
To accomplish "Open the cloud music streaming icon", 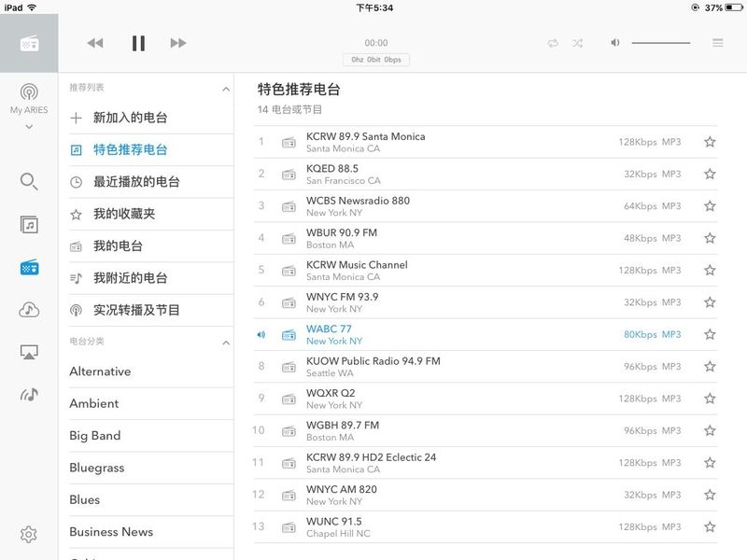I will tap(29, 310).
